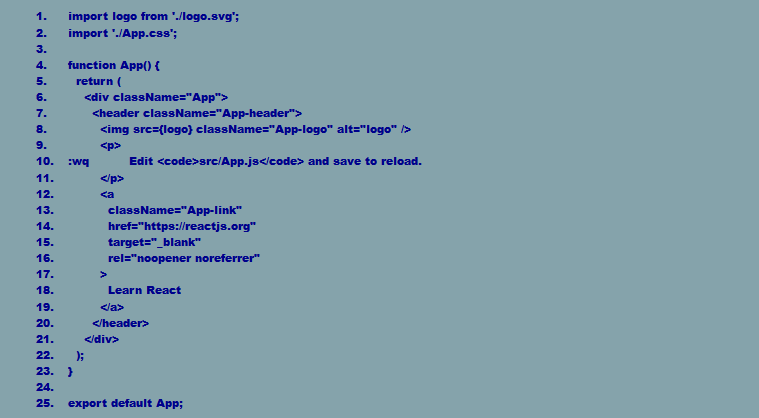Screen dimensions: 759x418
Task: Click the closing </p> tag
Action: coord(112,179)
